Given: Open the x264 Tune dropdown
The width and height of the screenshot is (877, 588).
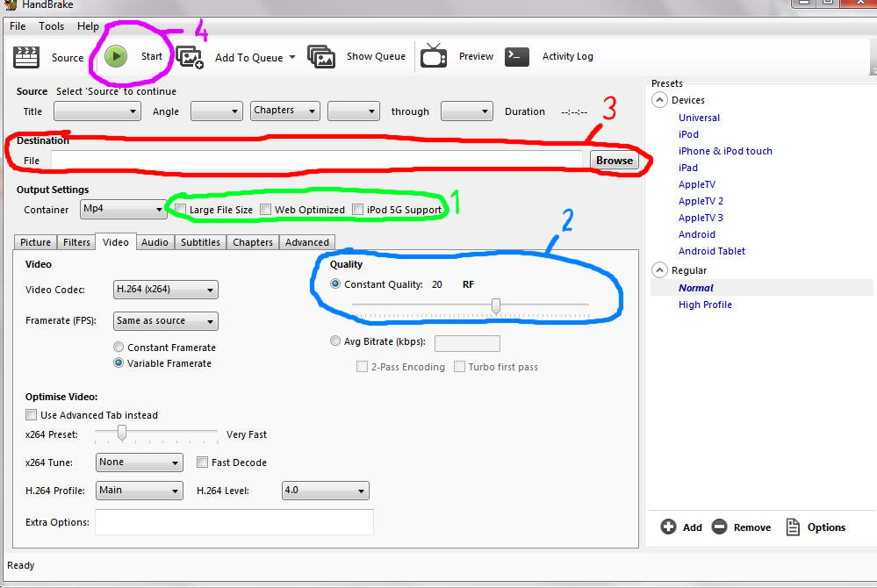Looking at the screenshot, I should (140, 463).
